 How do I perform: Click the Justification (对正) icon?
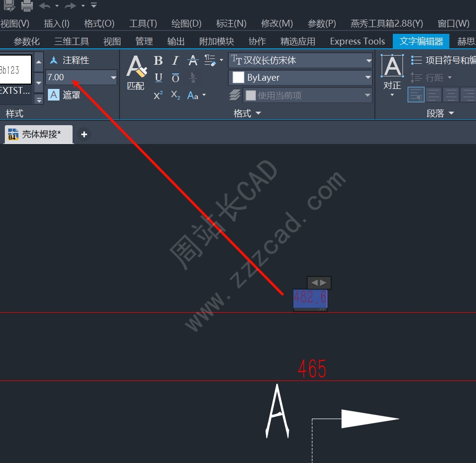click(x=392, y=72)
